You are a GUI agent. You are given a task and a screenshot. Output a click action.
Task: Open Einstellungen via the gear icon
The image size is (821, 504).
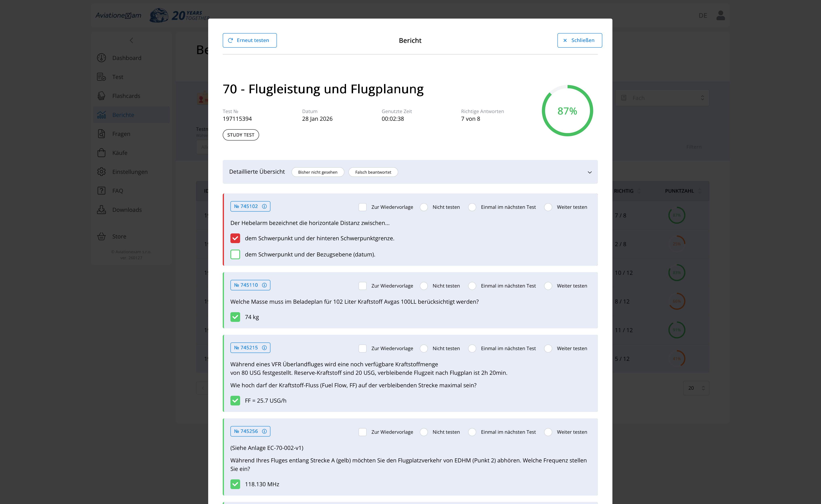tap(101, 172)
